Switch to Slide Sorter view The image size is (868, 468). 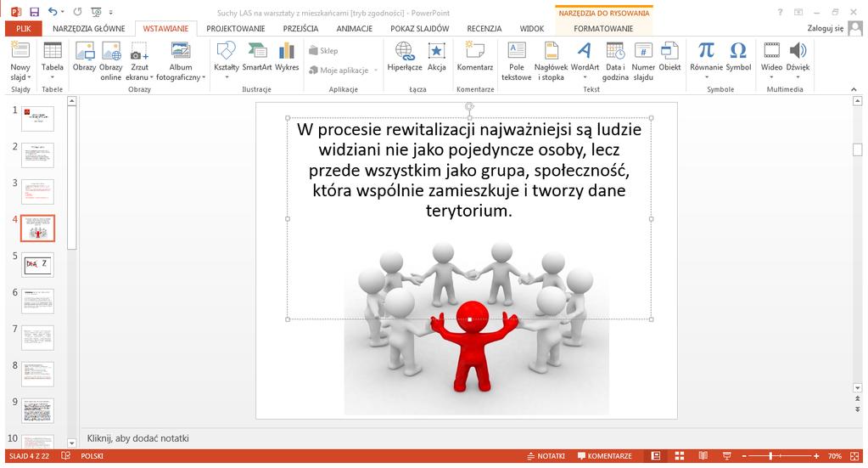680,456
